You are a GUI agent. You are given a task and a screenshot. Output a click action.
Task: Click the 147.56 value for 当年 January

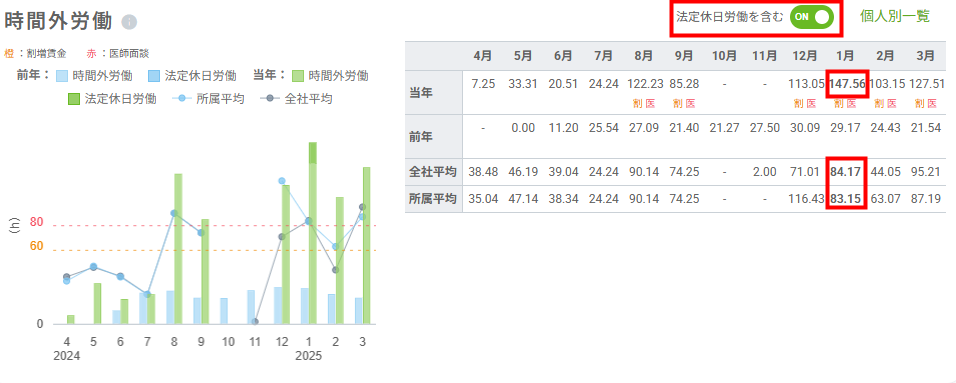(847, 84)
